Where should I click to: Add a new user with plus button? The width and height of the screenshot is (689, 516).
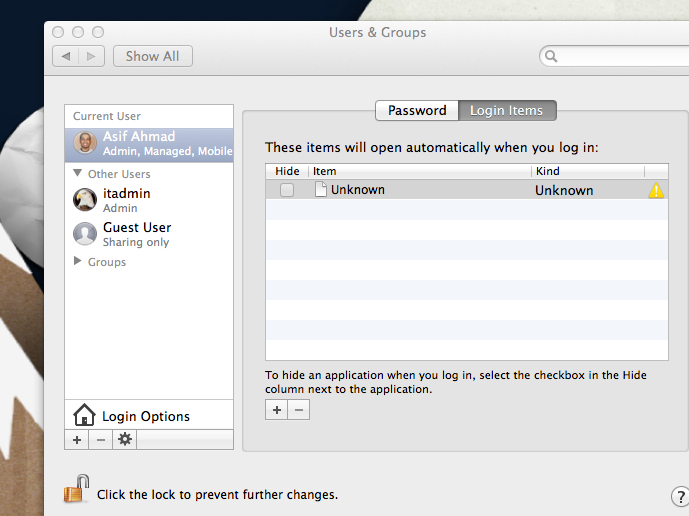[77, 440]
